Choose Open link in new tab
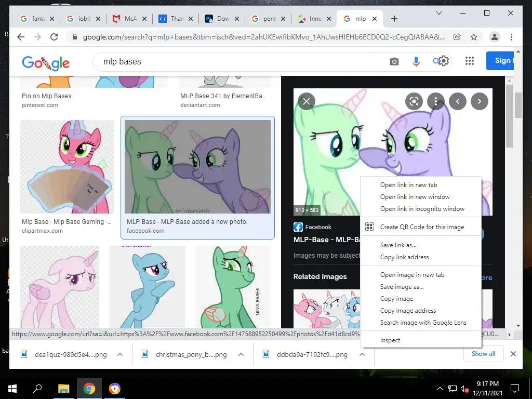Screen dimensions: 532x399 pyautogui.click(x=421, y=185)
